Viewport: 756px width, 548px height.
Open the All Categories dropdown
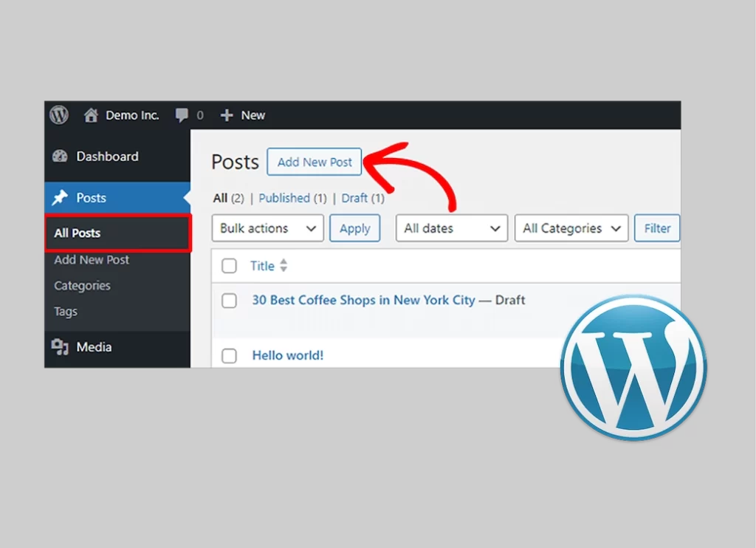[x=571, y=228]
